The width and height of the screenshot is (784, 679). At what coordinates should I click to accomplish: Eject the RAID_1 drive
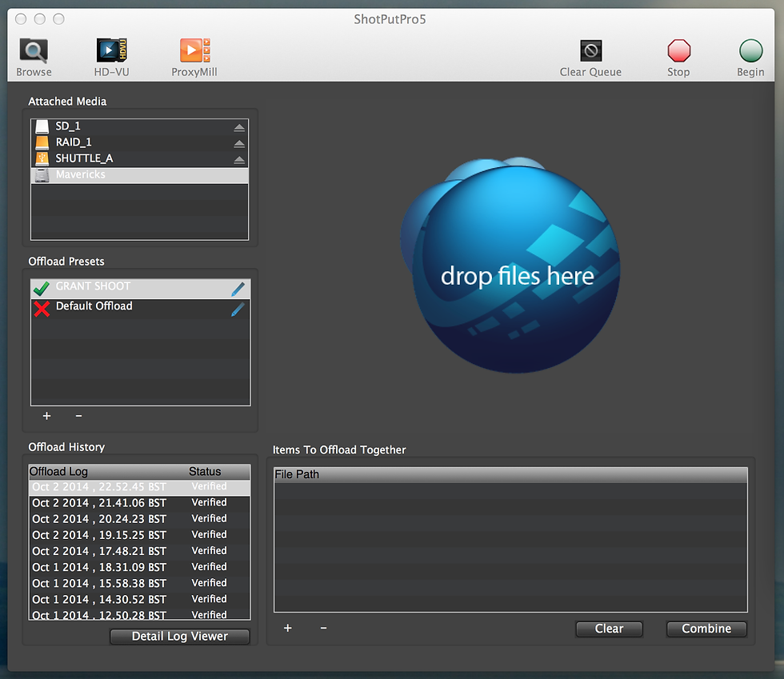pyautogui.click(x=239, y=143)
